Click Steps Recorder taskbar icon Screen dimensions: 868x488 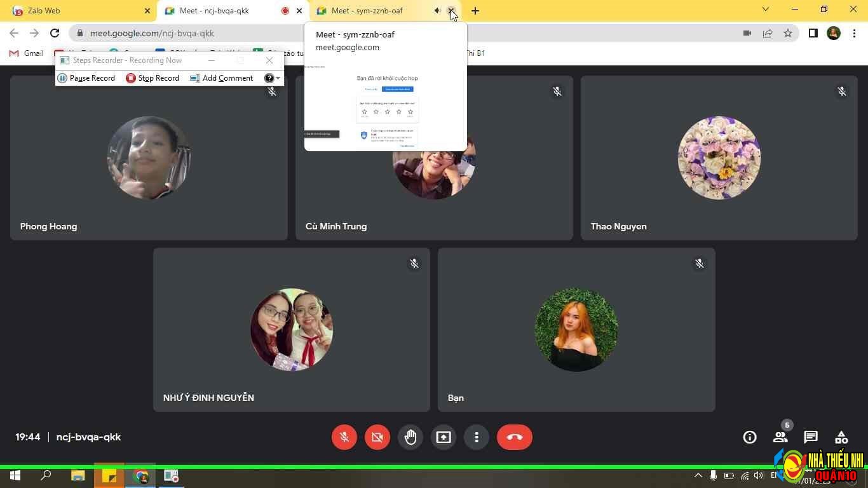172,475
